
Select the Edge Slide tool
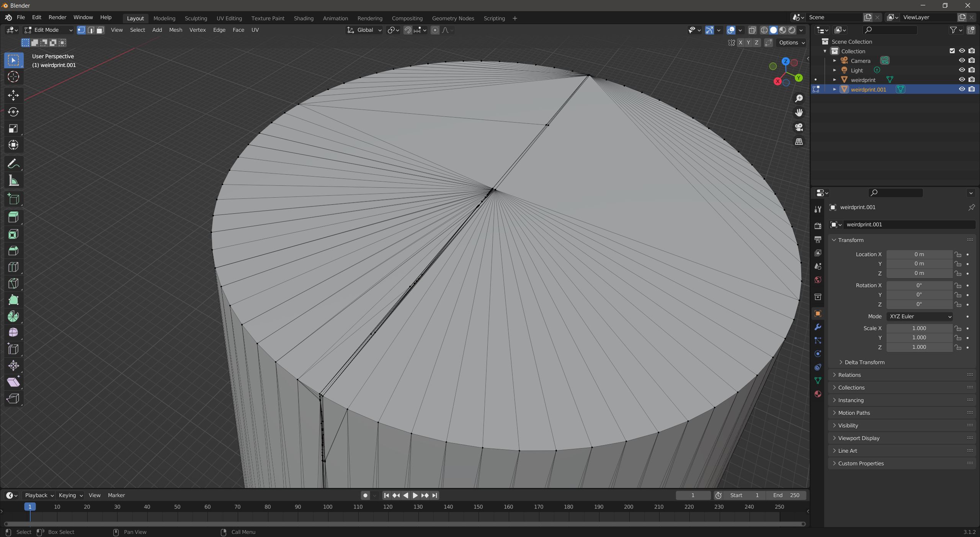point(13,349)
